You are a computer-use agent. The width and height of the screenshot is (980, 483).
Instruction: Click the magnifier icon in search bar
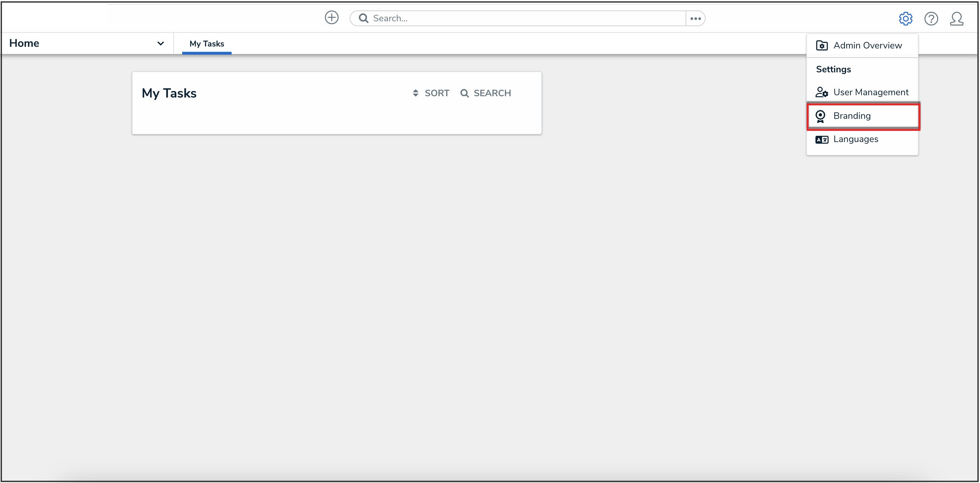[363, 18]
